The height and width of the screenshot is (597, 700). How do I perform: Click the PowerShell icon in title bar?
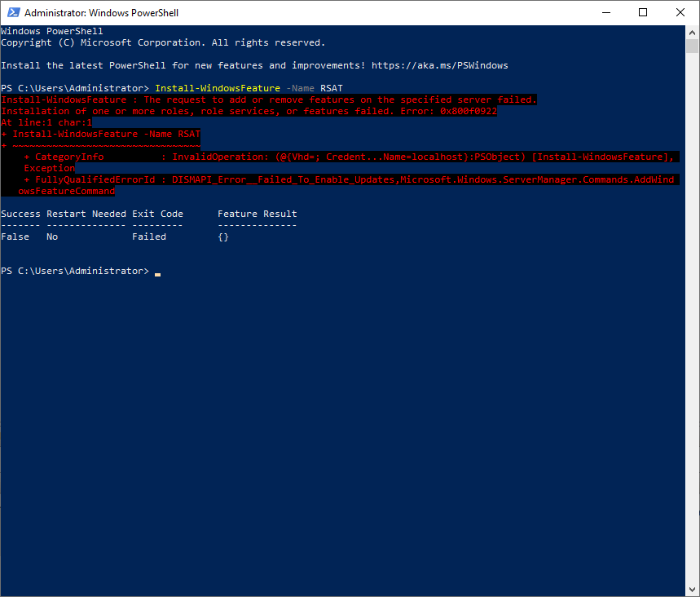[x=13, y=12]
